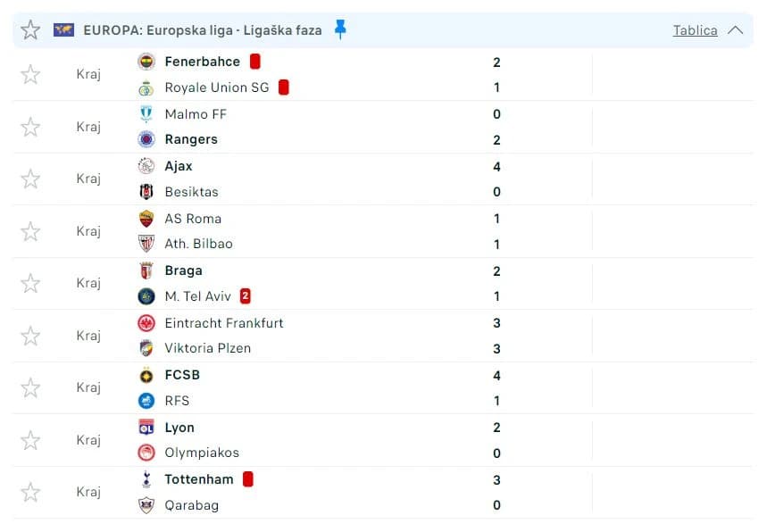Toggle favorite star for Fenerbahce match
The height and width of the screenshot is (532, 767).
coord(30,74)
